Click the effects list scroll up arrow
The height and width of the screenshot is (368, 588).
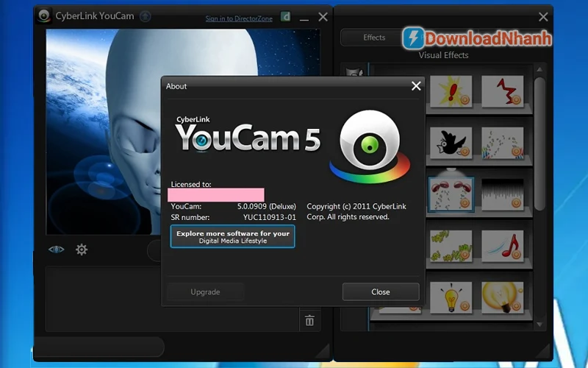539,69
